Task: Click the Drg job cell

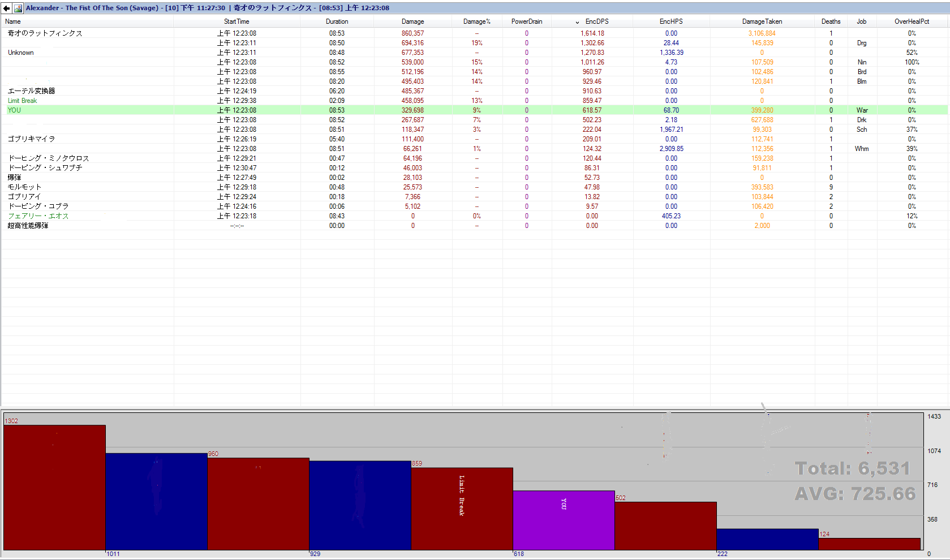Action: click(x=861, y=43)
